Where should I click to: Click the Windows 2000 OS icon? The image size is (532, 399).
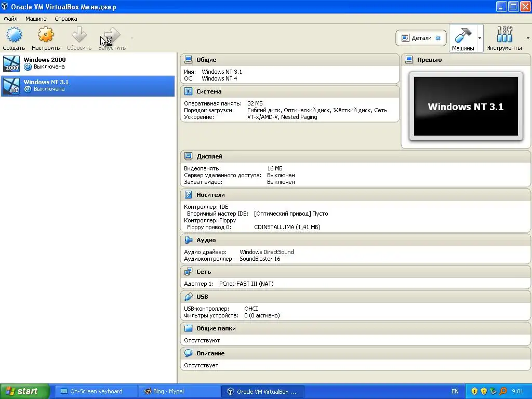[x=11, y=63]
